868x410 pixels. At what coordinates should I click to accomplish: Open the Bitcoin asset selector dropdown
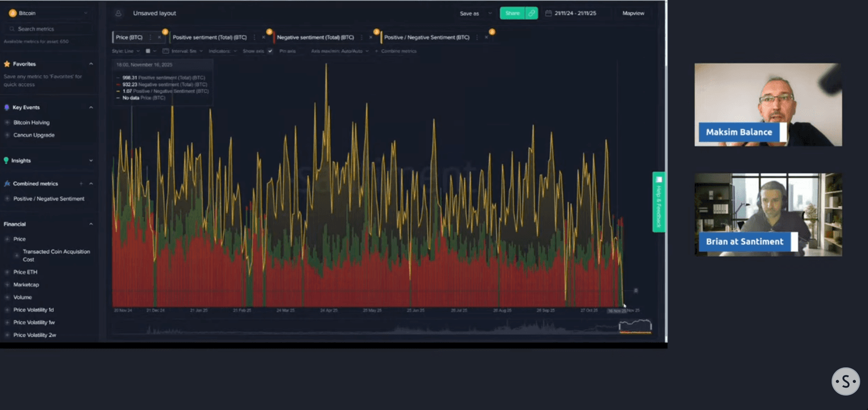tap(49, 13)
